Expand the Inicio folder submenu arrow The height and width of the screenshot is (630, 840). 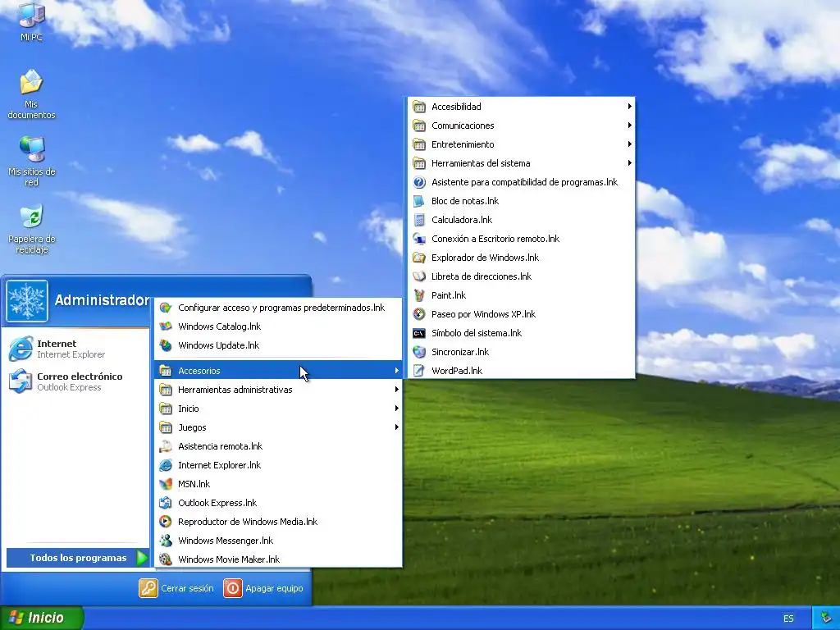(396, 409)
